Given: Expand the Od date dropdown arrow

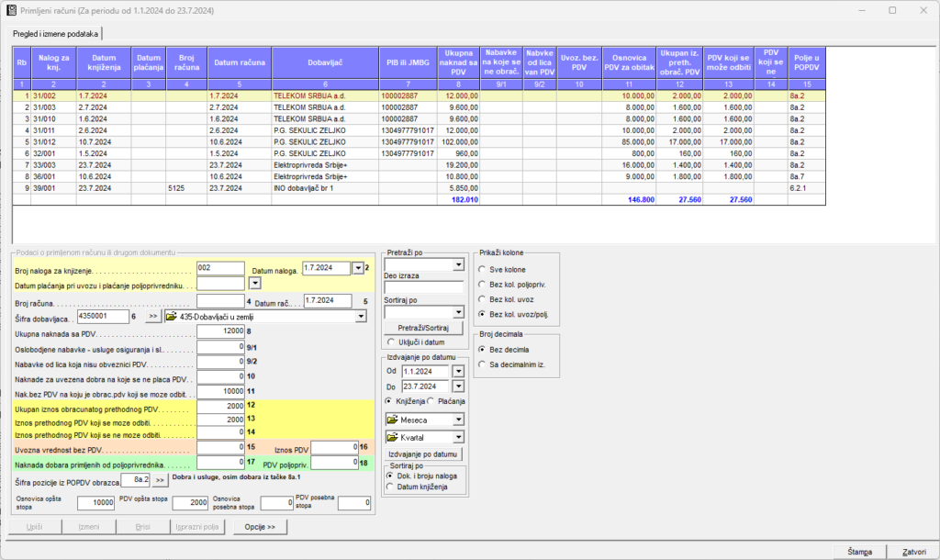Looking at the screenshot, I should [457, 371].
